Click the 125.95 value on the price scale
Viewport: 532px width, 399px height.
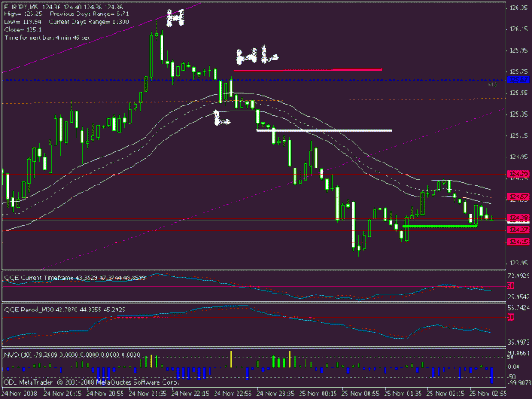[518, 50]
